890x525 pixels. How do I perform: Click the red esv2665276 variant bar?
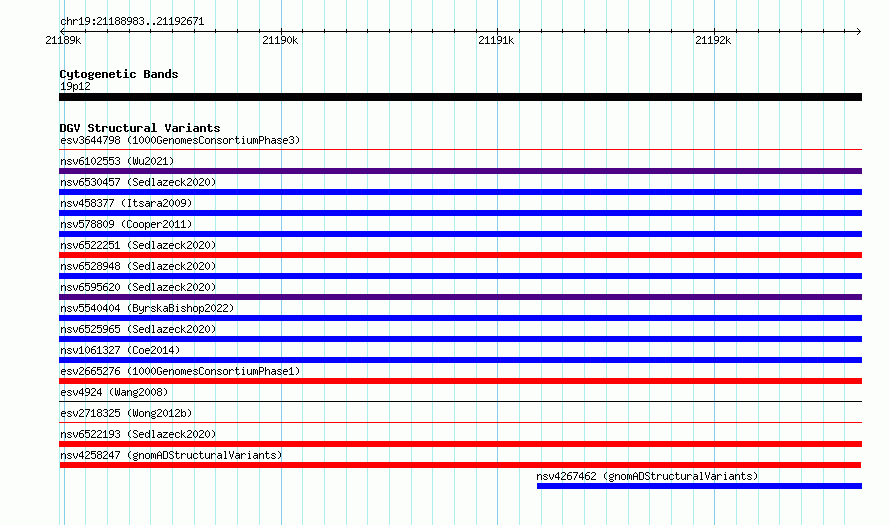tap(460, 381)
